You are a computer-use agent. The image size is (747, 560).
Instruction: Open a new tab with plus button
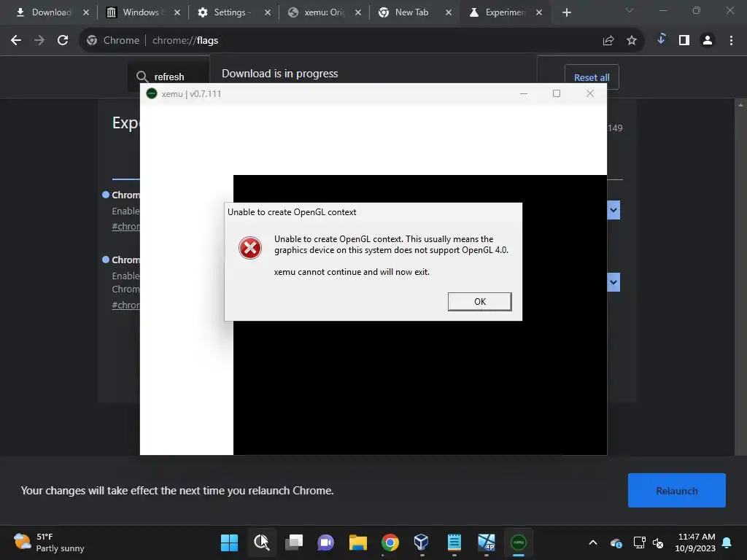tap(566, 13)
